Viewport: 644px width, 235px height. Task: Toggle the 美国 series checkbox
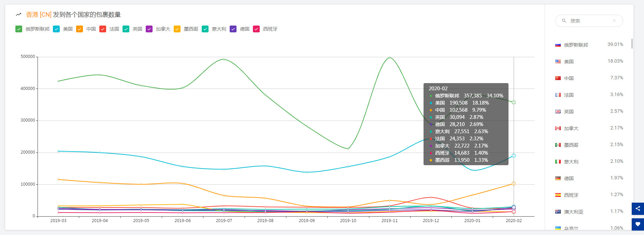56,29
